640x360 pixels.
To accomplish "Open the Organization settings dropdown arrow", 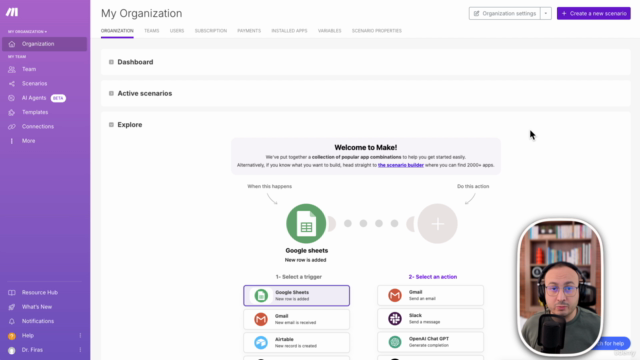I will coord(546,13).
